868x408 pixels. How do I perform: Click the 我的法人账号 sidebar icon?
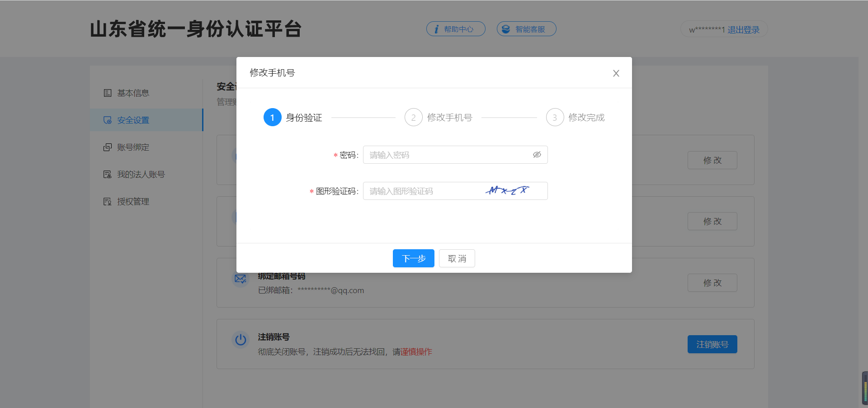tap(108, 174)
